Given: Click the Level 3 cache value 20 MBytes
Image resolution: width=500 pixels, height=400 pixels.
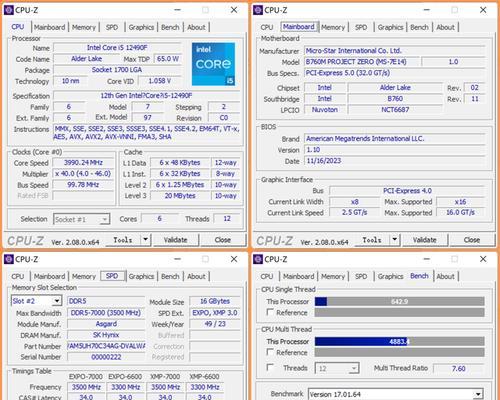Looking at the screenshot, I should pos(180,196).
